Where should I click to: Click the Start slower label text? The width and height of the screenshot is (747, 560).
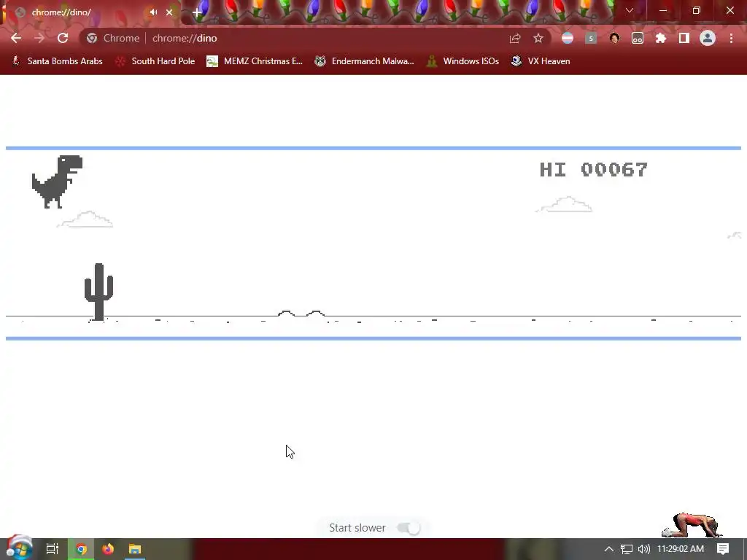[357, 528]
